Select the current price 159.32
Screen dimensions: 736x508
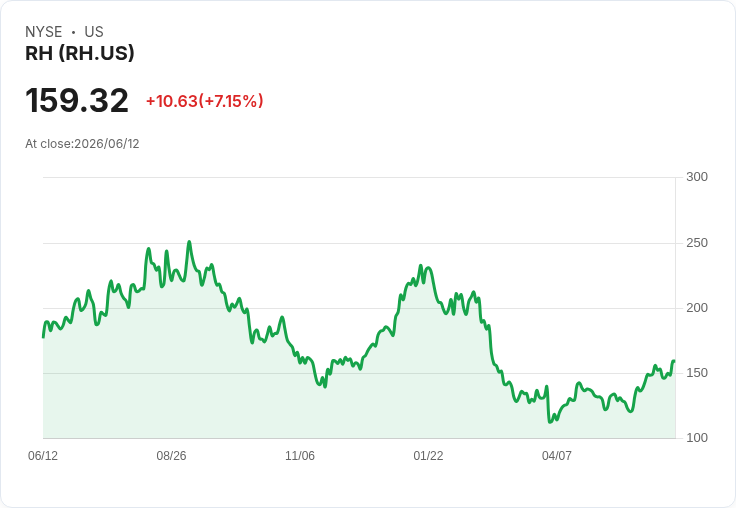[x=77, y=100]
